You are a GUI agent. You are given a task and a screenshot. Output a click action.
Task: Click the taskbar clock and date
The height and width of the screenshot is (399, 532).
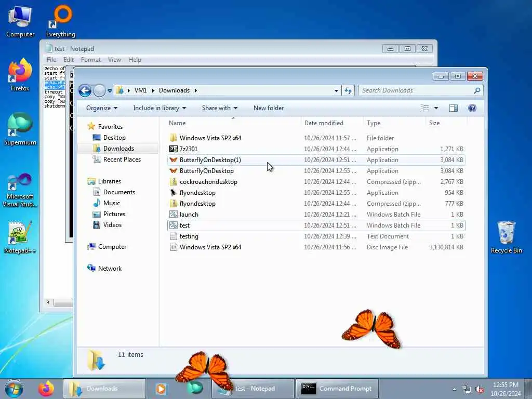pos(506,389)
